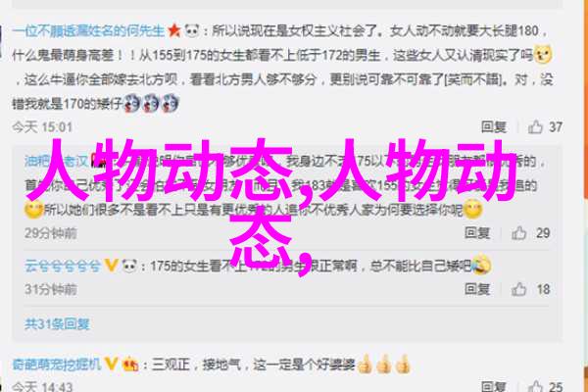Open user profile 云兮兮兮兮兮
Screen dimensions: 588x392
pyautogui.click(x=63, y=266)
